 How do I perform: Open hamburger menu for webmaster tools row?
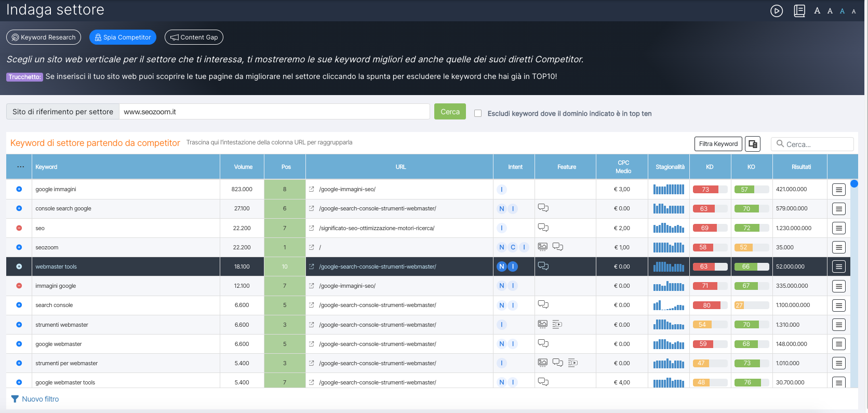pos(838,267)
